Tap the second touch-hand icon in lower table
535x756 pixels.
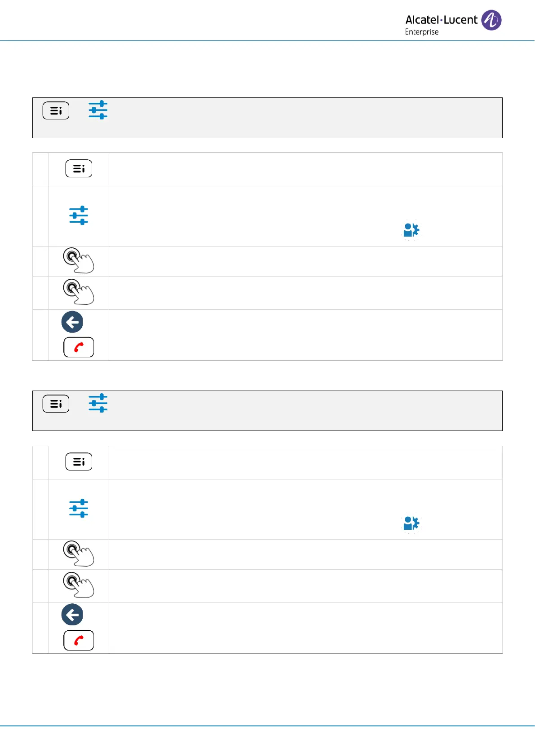coord(78,585)
